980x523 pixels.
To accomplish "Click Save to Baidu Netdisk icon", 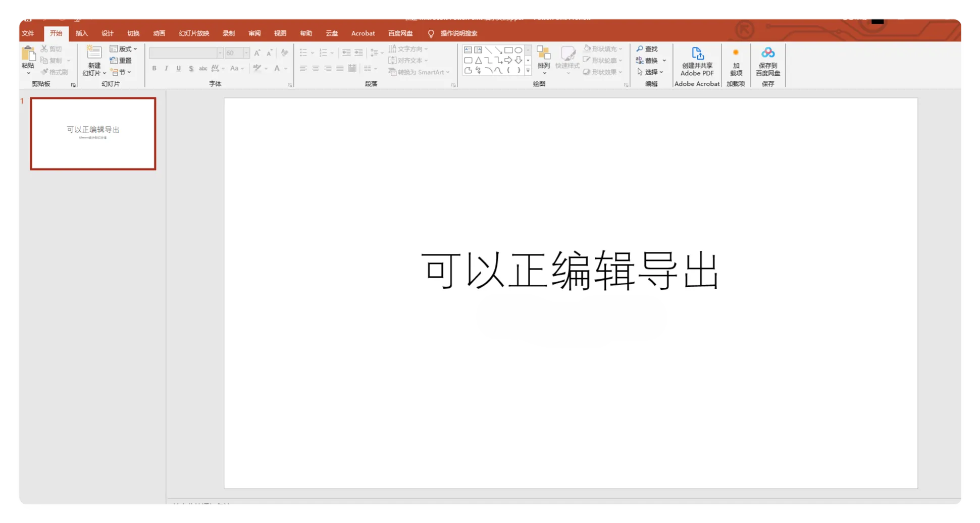I will click(768, 53).
